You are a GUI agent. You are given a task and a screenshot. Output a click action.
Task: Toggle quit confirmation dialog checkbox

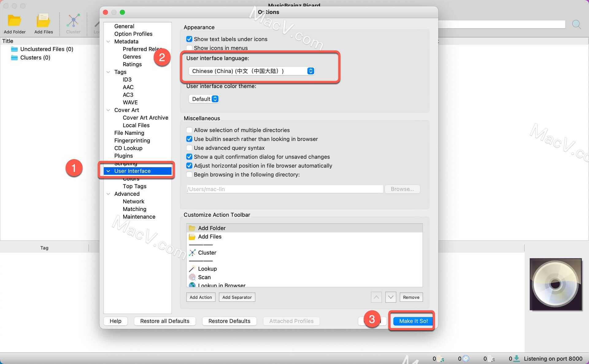189,157
